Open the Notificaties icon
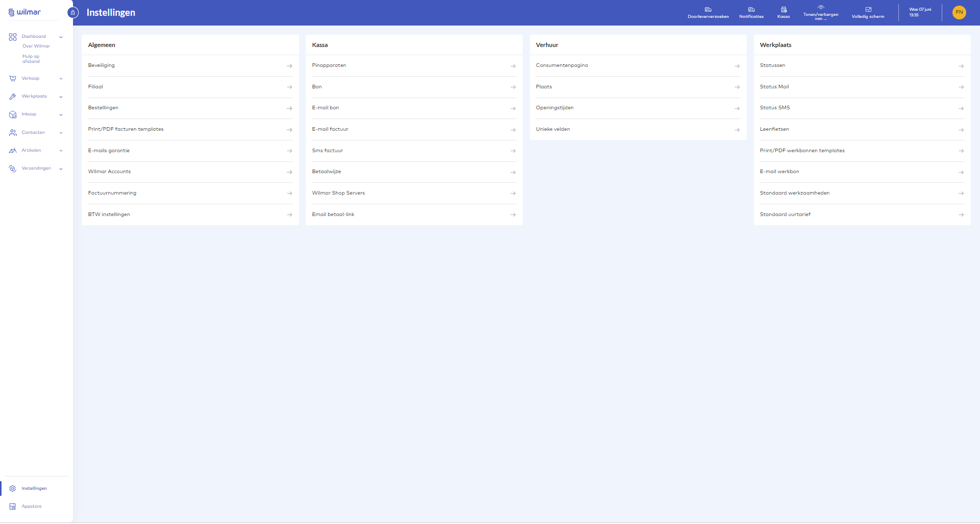Screen dimensions: 980x524 (x=751, y=10)
